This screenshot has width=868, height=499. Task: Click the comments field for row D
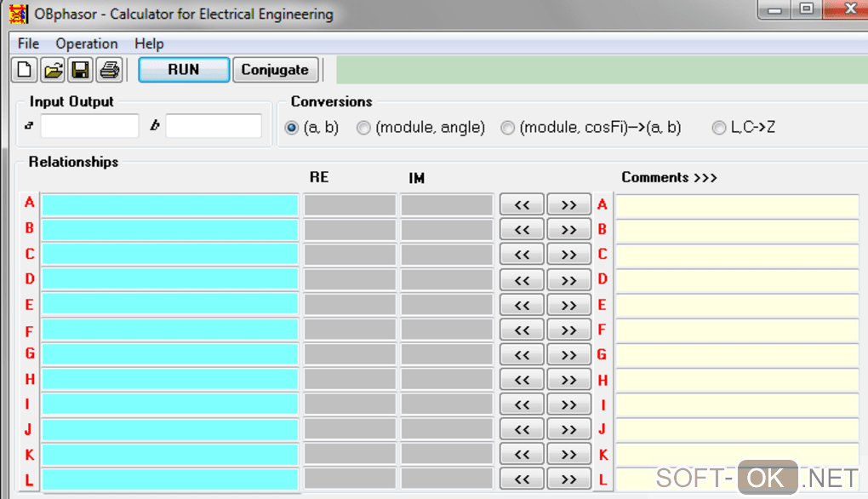(x=737, y=279)
